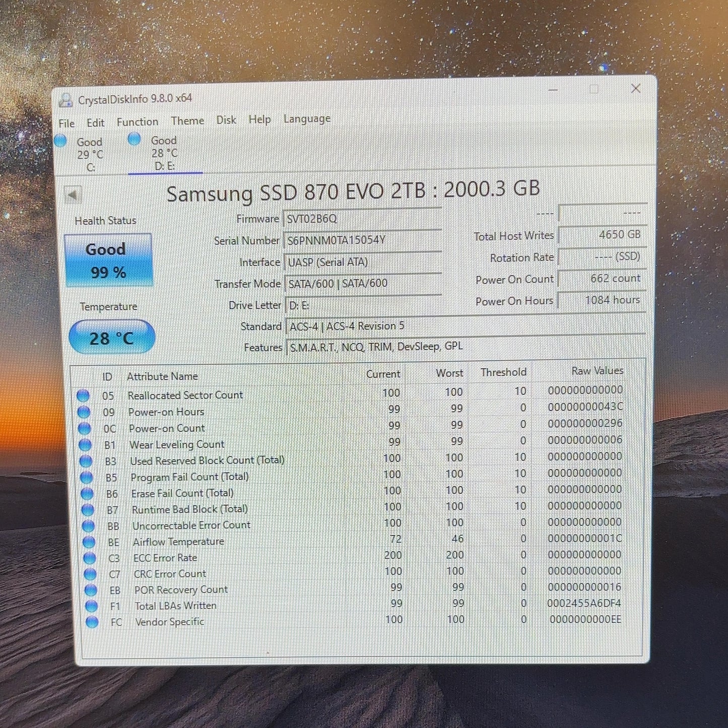Minimize the CrystalDiskInfo window

click(x=553, y=90)
